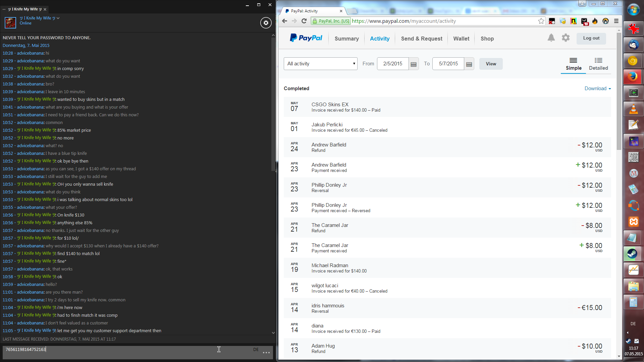Click PayPal notifications bell icon

(x=551, y=38)
